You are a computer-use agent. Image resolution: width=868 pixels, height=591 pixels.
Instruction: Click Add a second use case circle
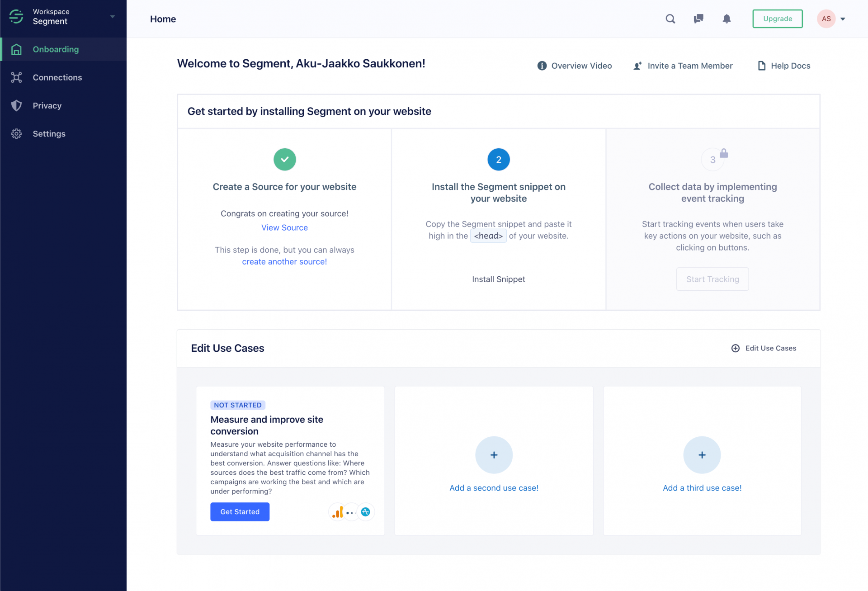(494, 455)
